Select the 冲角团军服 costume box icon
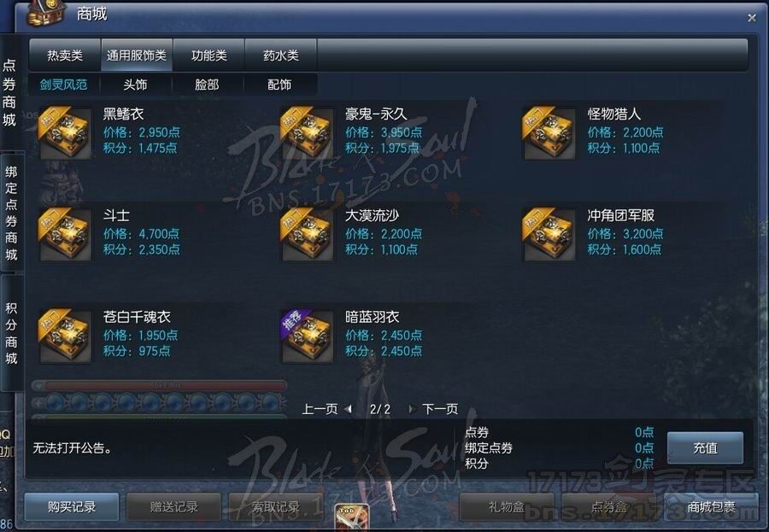The height and width of the screenshot is (532, 769). point(549,234)
